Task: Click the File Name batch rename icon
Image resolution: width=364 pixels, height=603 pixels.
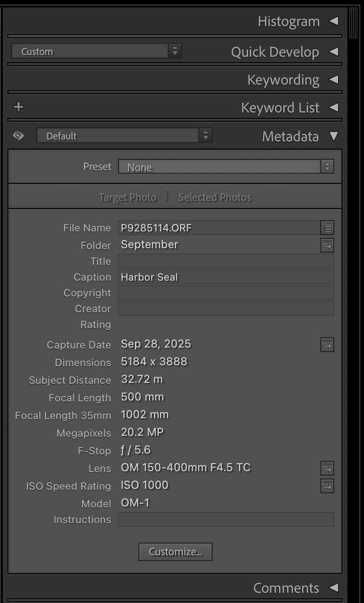Action: [x=327, y=228]
